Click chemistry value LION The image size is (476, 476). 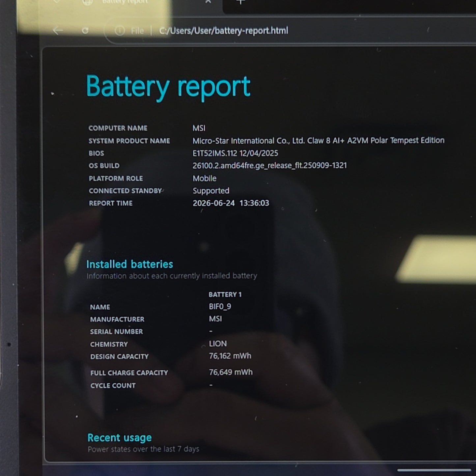click(218, 344)
